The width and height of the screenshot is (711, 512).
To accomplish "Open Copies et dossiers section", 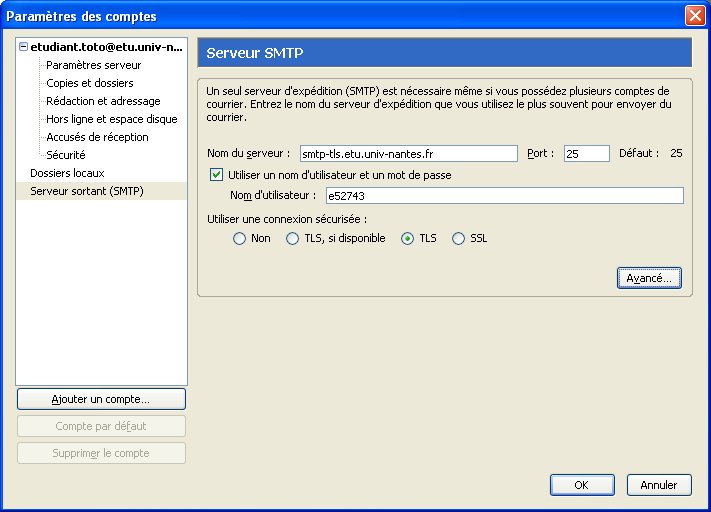I will [89, 83].
